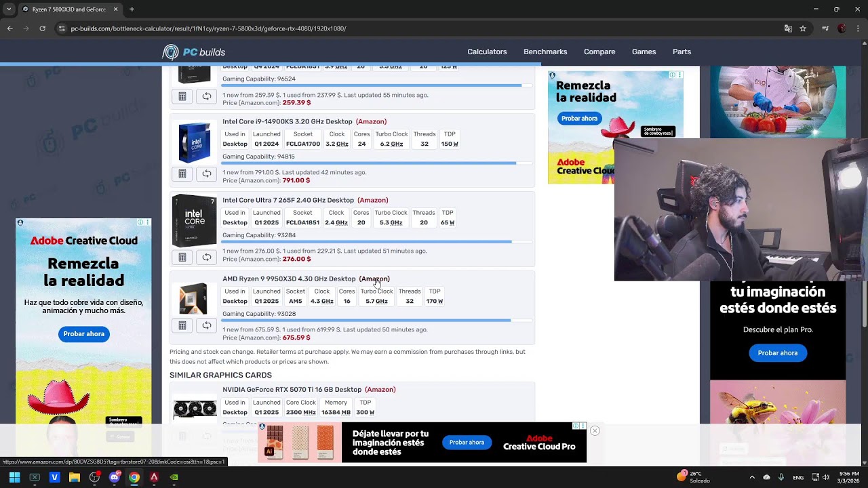Open the Chrome three-dot menu
The width and height of the screenshot is (868, 488).
[857, 28]
